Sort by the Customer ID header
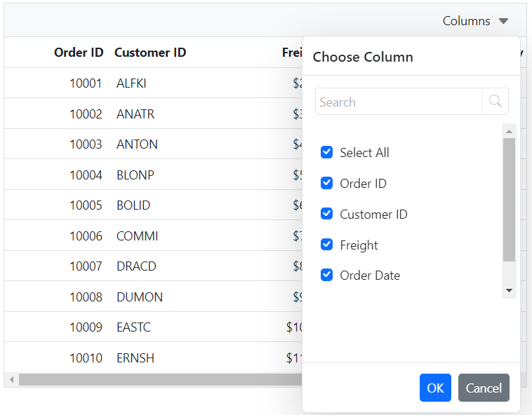This screenshot has width=532, height=415. pos(150,53)
